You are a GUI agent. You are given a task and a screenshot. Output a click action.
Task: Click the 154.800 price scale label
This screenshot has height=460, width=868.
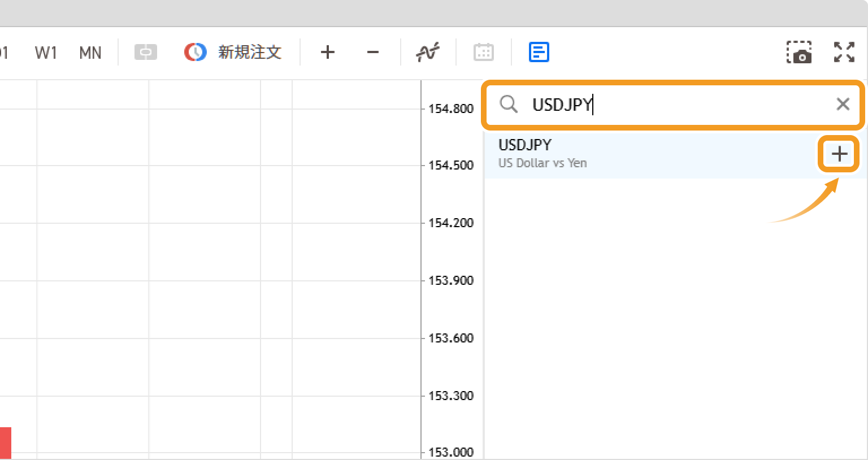[451, 109]
